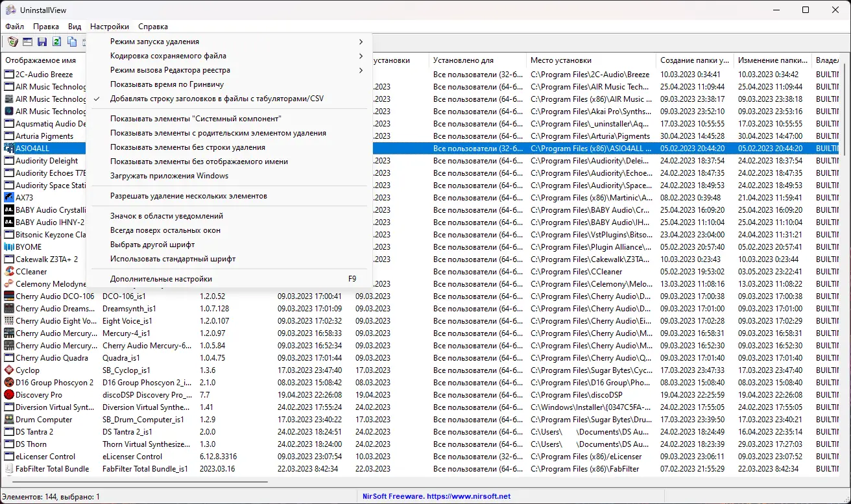Open the Правка menu
This screenshot has width=851, height=504.
pyautogui.click(x=46, y=27)
